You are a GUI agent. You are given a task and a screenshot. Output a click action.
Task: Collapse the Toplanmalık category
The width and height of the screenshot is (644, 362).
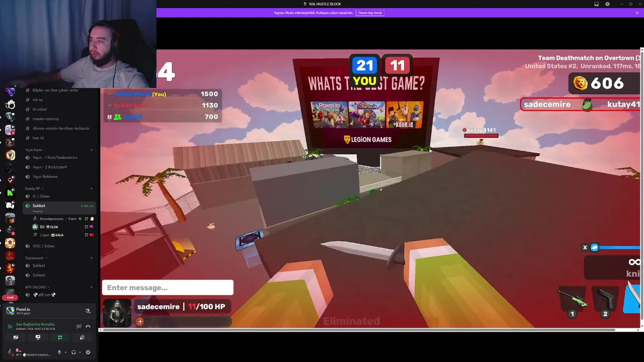[36, 258]
